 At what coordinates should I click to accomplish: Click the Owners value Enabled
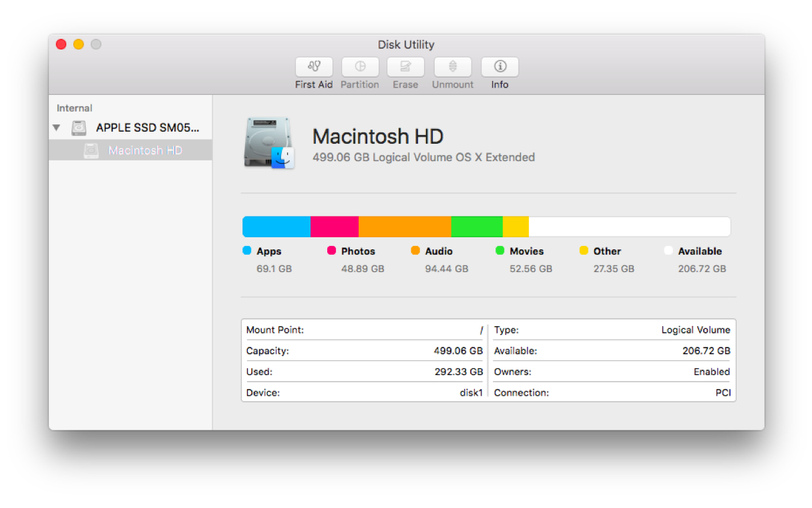(712, 372)
